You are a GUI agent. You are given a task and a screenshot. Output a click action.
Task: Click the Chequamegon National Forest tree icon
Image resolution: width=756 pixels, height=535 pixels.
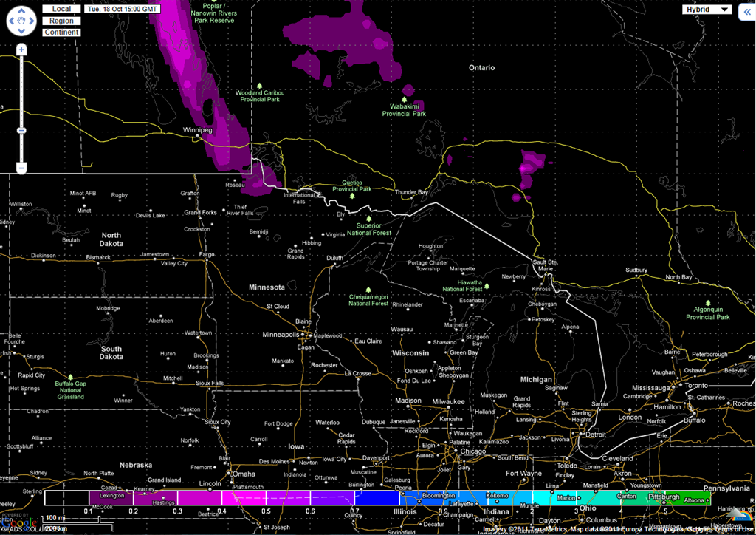[x=368, y=290]
